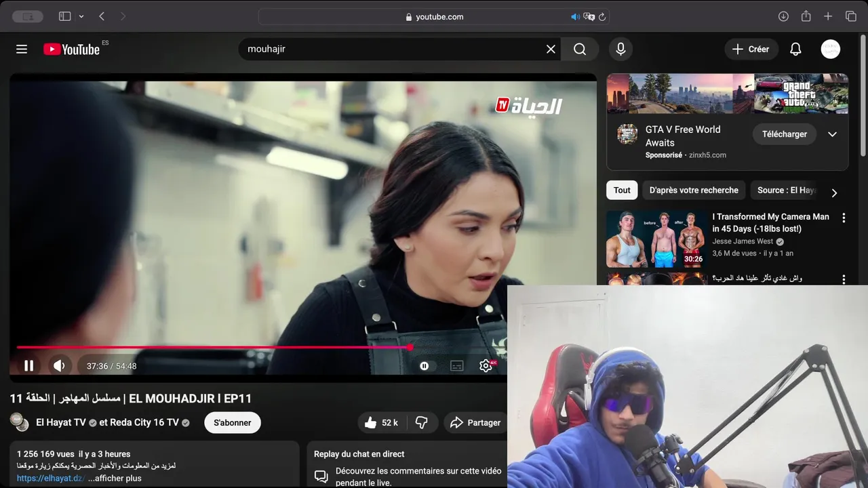Clear the search text with the X
The height and width of the screenshot is (488, 868).
[x=551, y=49]
